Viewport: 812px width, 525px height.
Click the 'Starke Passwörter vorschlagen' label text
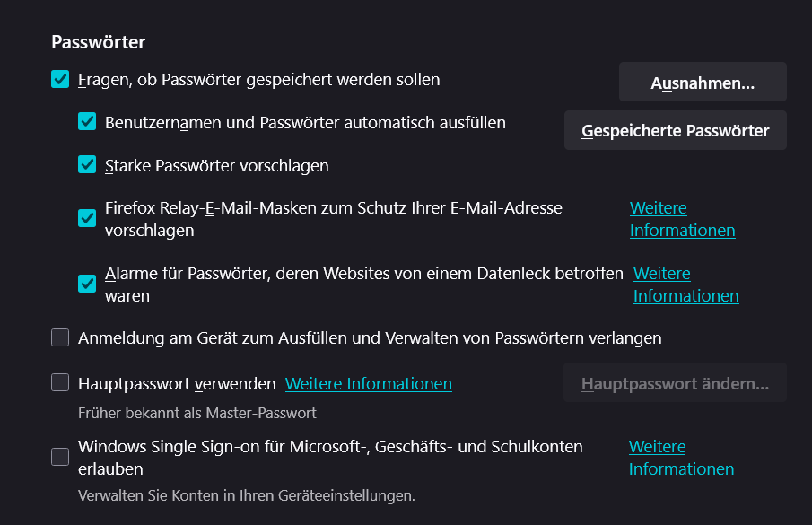216,165
